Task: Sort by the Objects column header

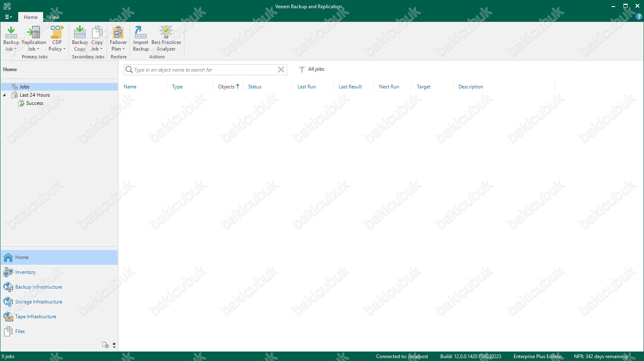Action: (226, 87)
